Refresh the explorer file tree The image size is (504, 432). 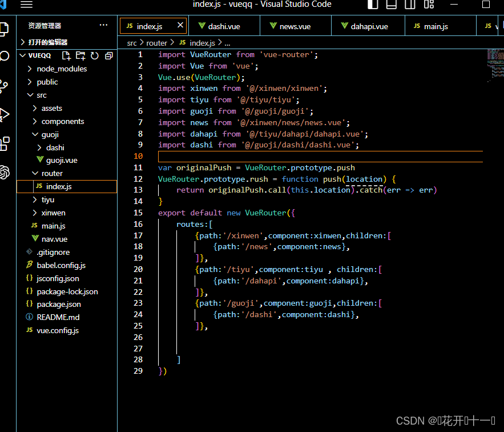coord(95,55)
